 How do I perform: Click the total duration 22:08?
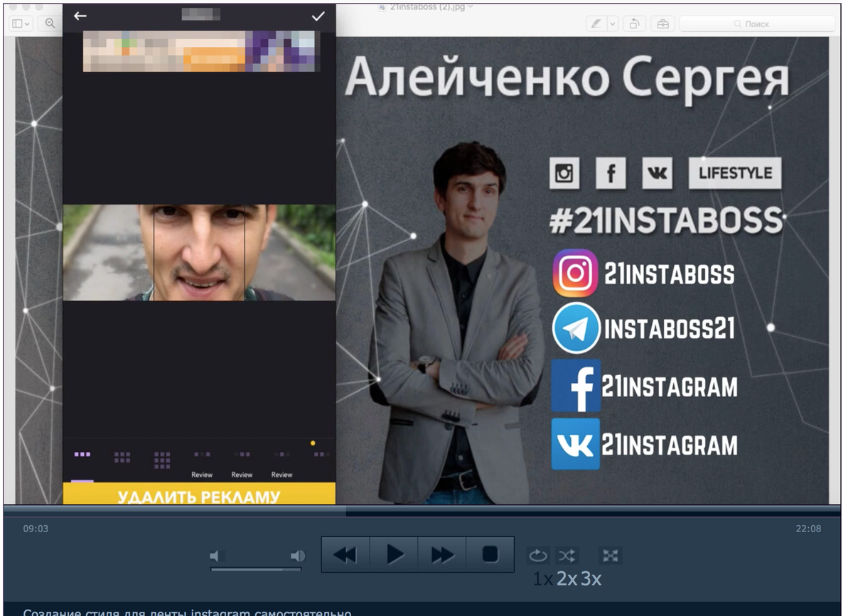[x=808, y=529]
